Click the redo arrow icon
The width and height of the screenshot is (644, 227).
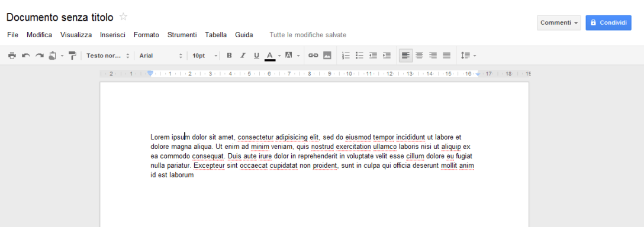tap(40, 56)
